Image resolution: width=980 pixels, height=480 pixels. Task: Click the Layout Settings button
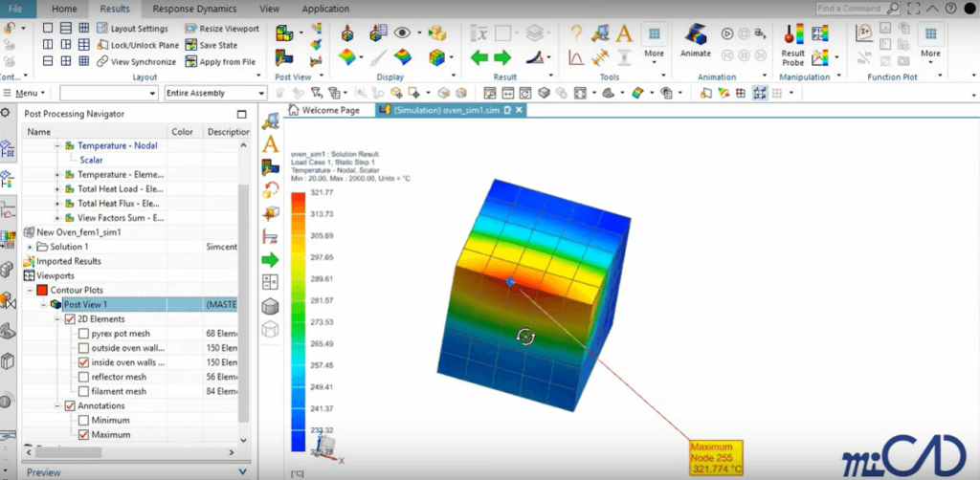click(132, 29)
